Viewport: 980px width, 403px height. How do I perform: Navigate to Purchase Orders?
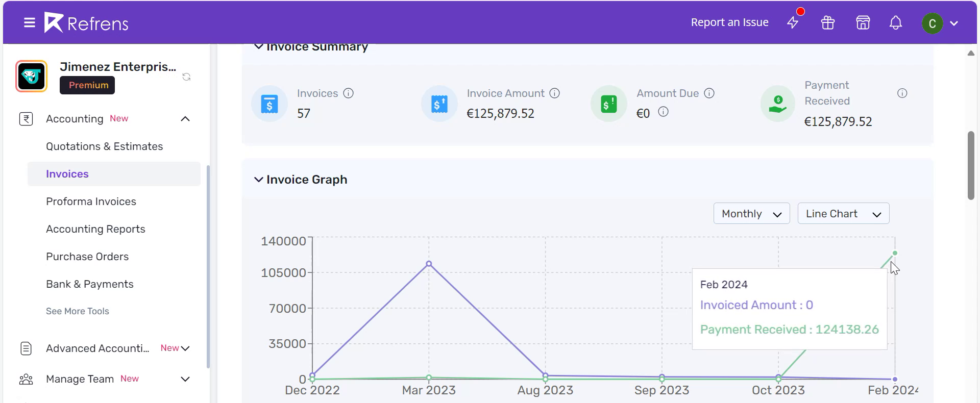87,257
